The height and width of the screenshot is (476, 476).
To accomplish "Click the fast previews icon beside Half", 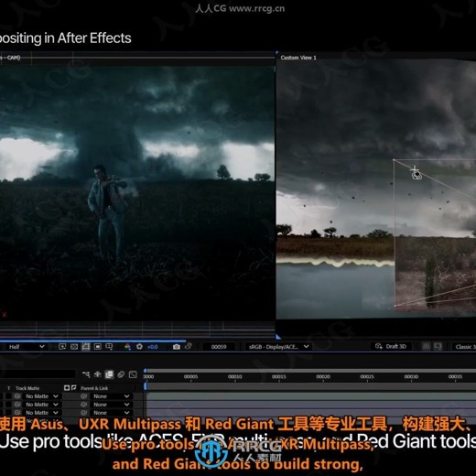I will (62, 347).
